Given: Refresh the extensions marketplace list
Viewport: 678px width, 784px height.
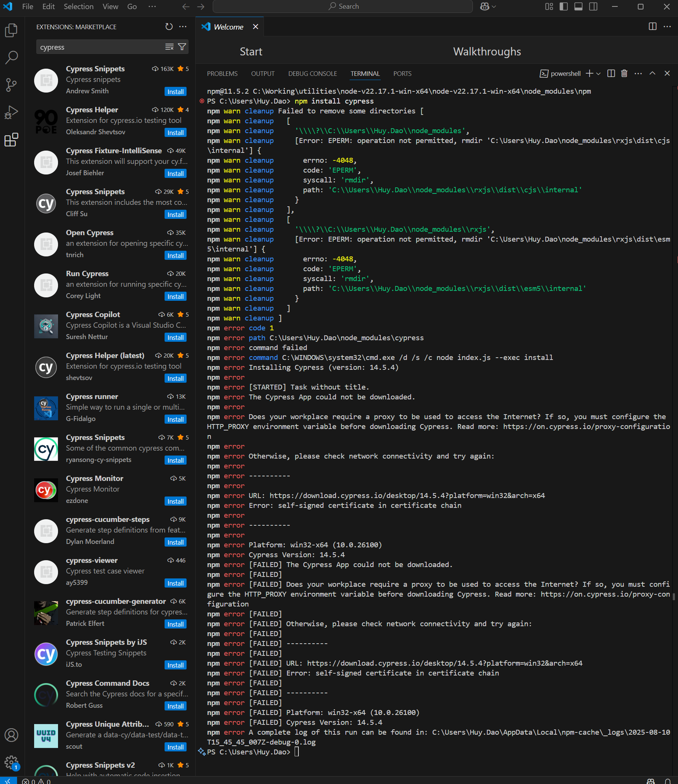Looking at the screenshot, I should click(169, 27).
